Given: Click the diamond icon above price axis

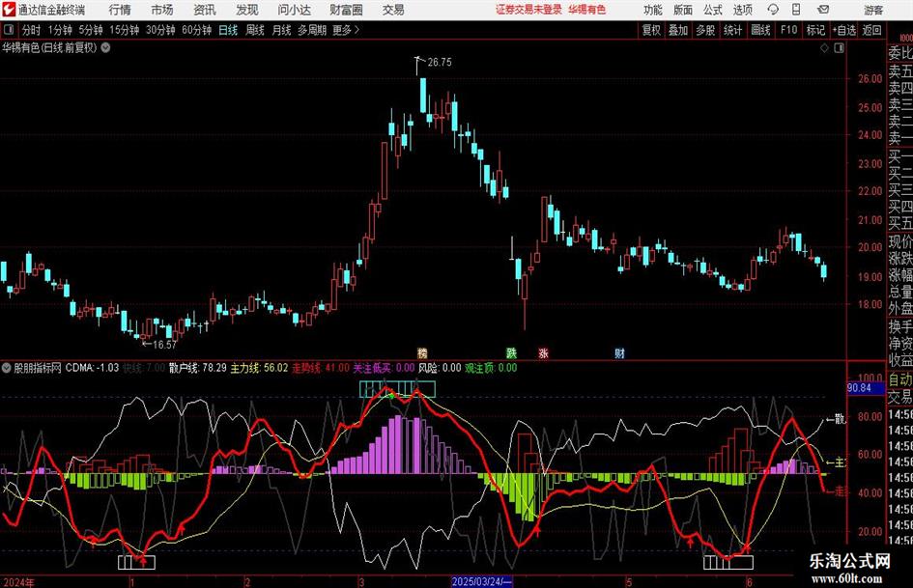Looking at the screenshot, I should pos(824,48).
